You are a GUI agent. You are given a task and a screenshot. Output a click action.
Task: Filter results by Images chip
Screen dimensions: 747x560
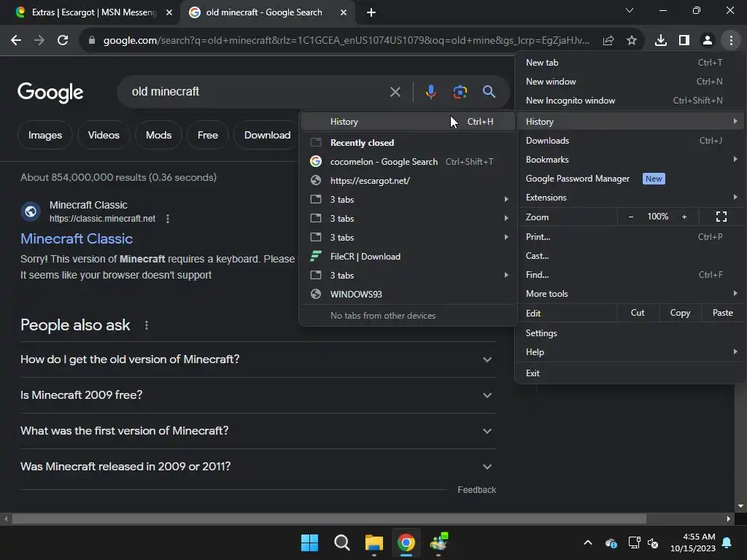pos(45,135)
